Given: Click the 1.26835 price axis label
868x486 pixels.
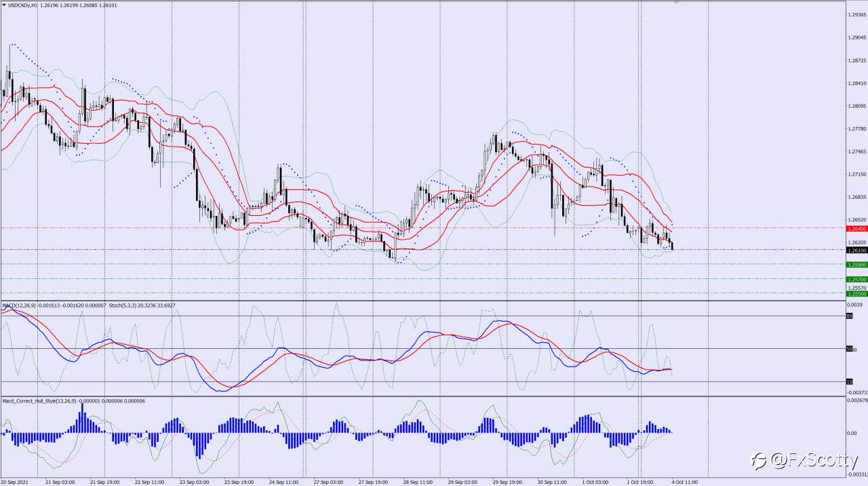Looking at the screenshot, I should (x=857, y=197).
